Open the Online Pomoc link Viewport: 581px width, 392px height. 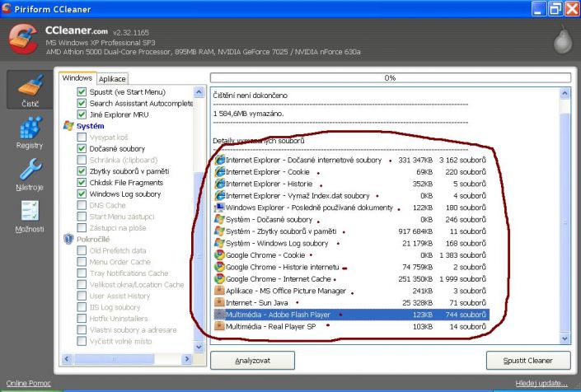pyautogui.click(x=29, y=384)
